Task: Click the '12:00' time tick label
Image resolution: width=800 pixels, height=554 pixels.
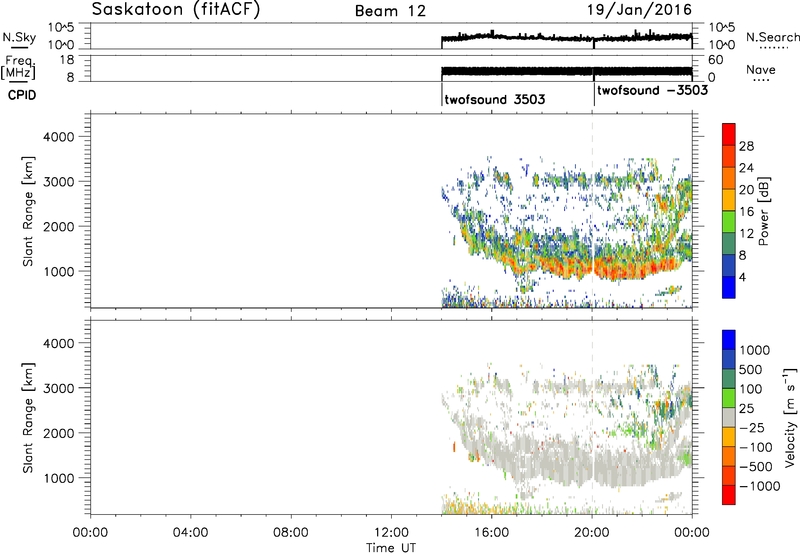Action: point(391,533)
